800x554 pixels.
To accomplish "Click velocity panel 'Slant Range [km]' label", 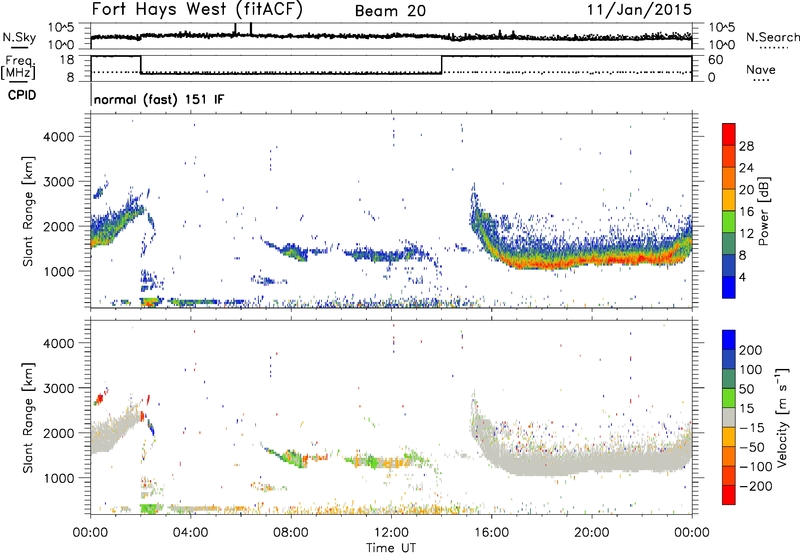I will (28, 417).
